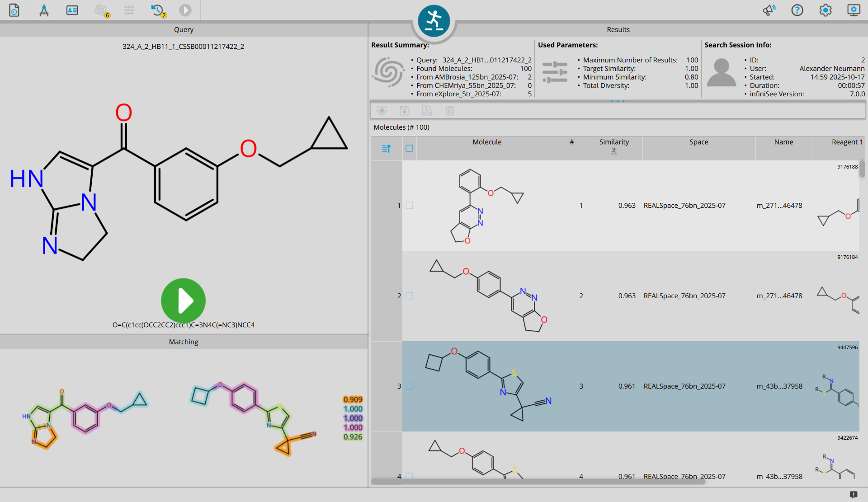Click the monitor display icon at top right

[x=854, y=10]
